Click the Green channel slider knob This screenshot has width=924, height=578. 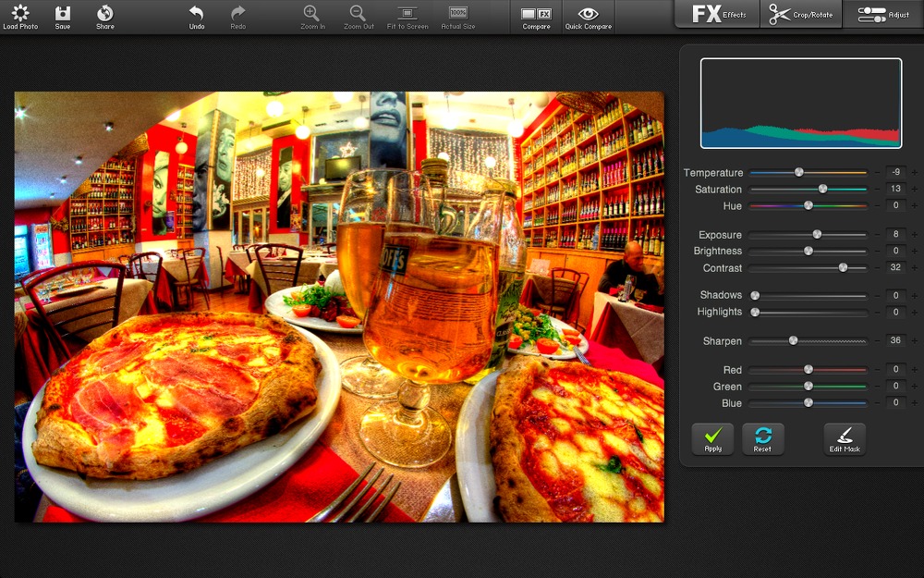click(808, 386)
